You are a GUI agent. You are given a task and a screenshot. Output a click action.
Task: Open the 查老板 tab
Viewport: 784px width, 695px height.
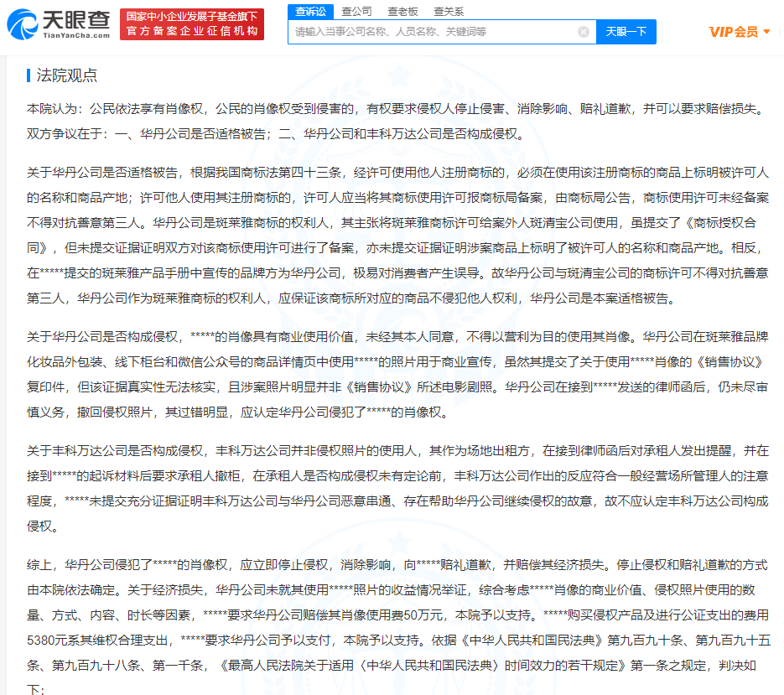point(402,11)
